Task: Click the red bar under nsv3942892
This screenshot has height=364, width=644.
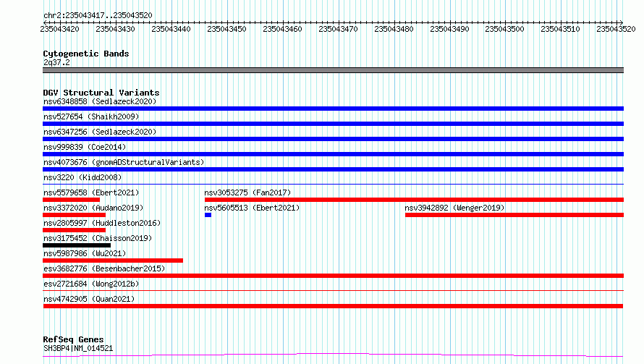Action: pos(514,215)
